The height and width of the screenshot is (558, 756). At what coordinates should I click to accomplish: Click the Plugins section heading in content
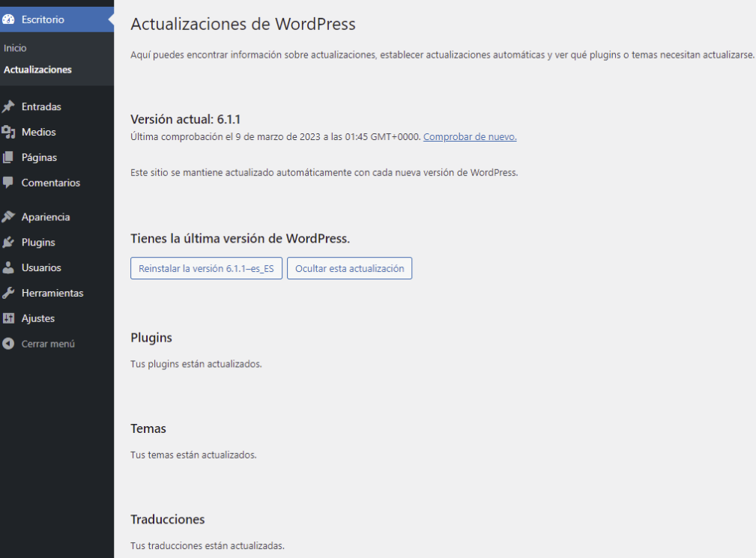coord(151,338)
